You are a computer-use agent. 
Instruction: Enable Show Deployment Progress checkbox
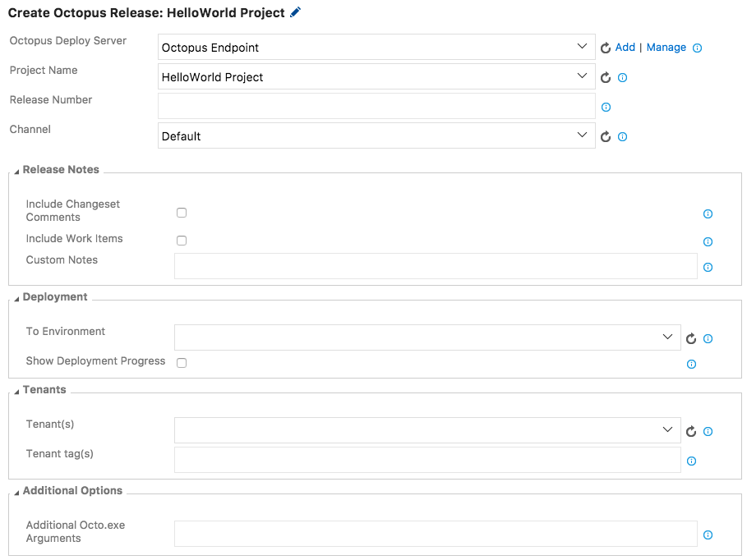[x=182, y=363]
